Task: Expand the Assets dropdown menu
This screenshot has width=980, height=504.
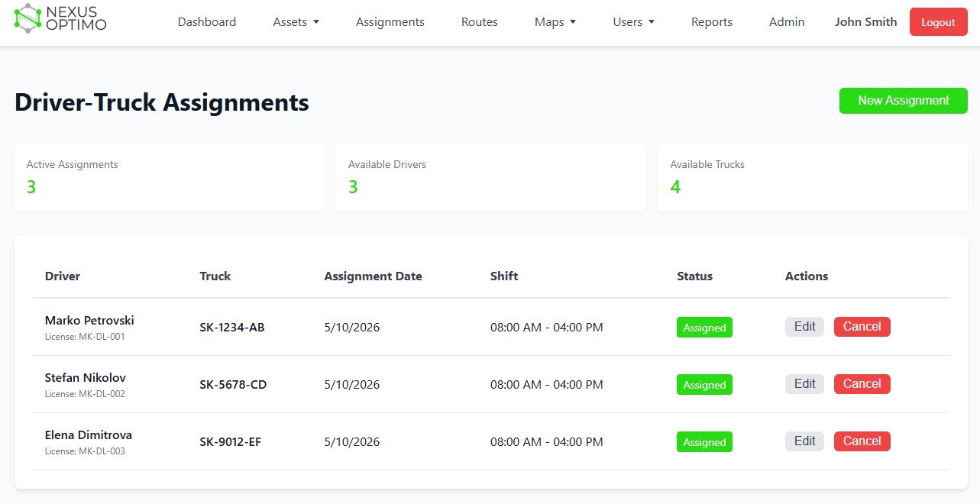Action: coord(296,22)
